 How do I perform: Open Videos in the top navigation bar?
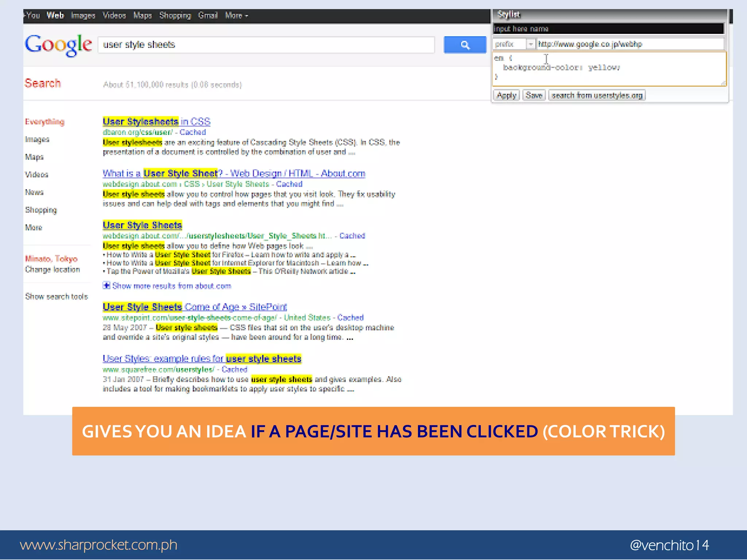[x=114, y=16]
